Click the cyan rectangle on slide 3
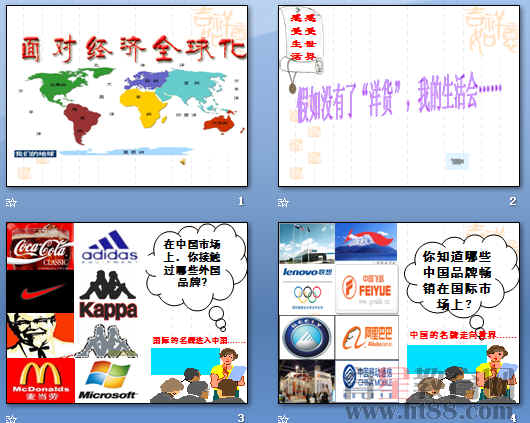The image size is (530, 423). coord(185,361)
